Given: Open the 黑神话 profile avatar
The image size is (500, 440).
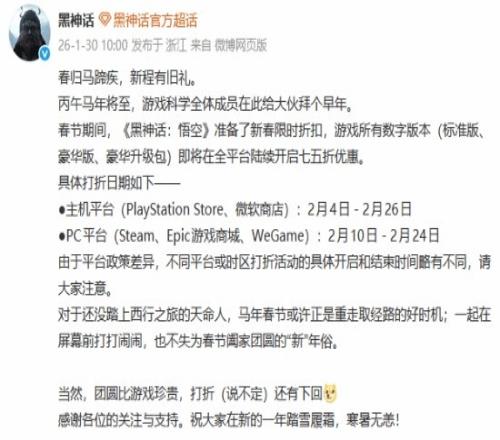Looking at the screenshot, I should click(30, 34).
